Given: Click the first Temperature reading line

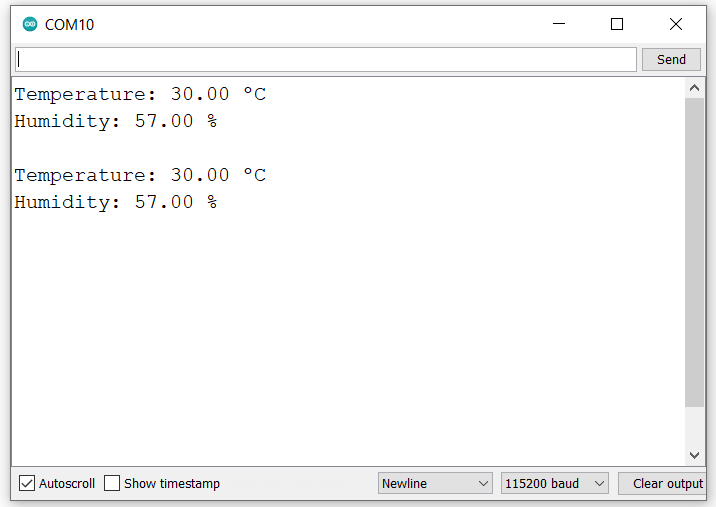Looking at the screenshot, I should (140, 94).
